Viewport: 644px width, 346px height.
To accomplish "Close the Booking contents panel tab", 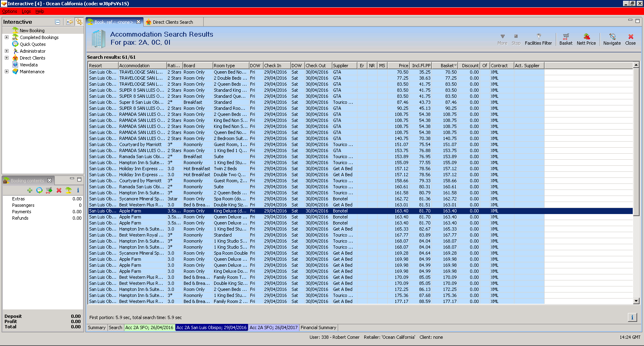I will [x=50, y=180].
